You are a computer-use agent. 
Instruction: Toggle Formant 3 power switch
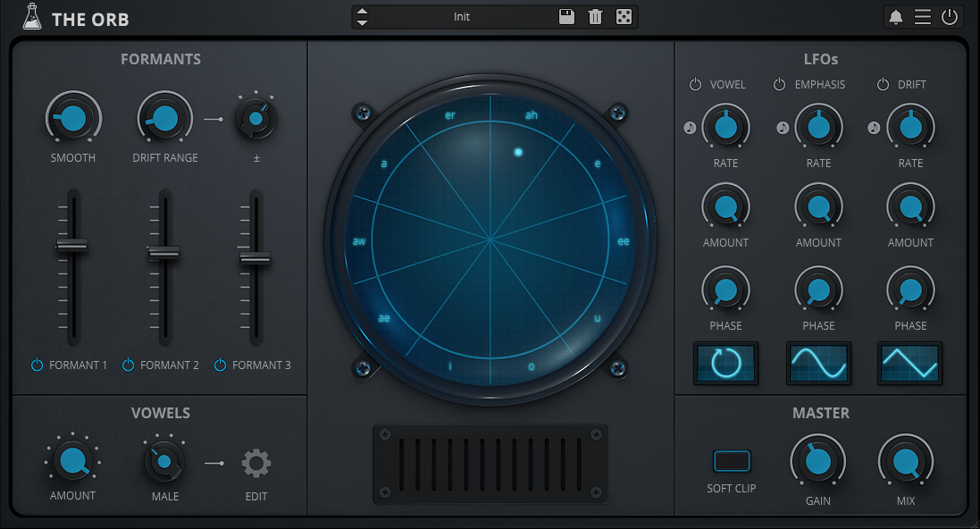point(221,365)
